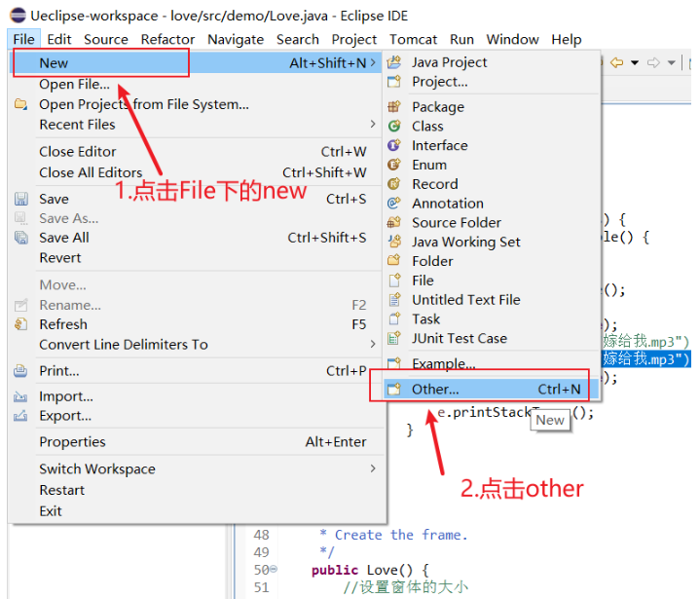Click the Export icon

click(20, 416)
